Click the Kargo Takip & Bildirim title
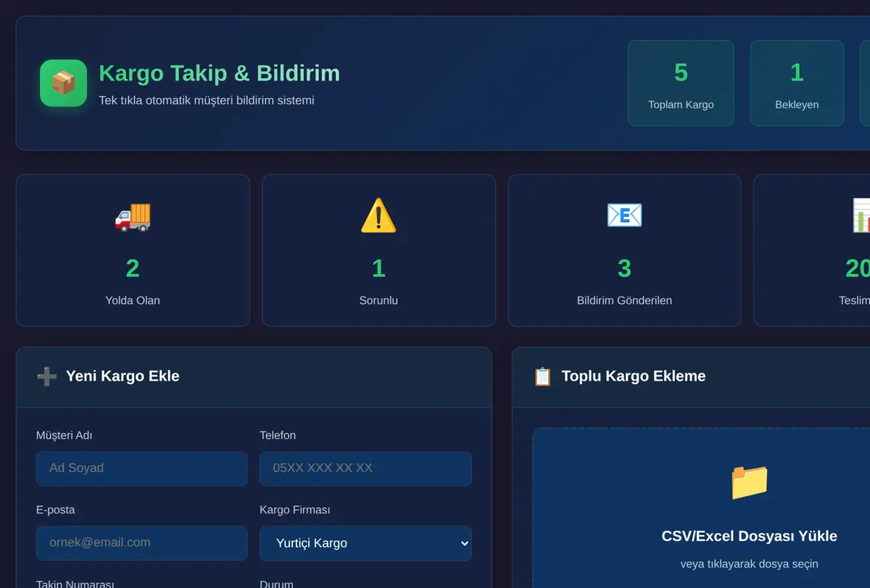This screenshot has width=870, height=588. 219,73
